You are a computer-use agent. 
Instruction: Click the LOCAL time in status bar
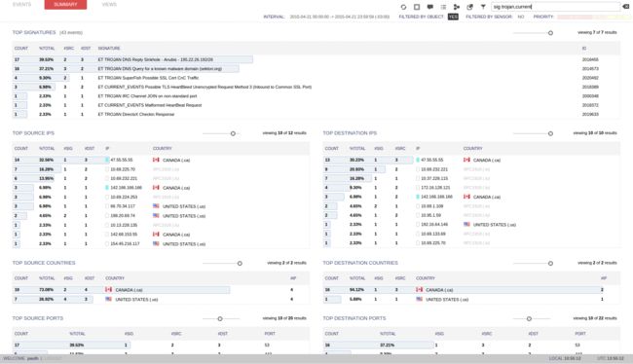(x=565, y=359)
